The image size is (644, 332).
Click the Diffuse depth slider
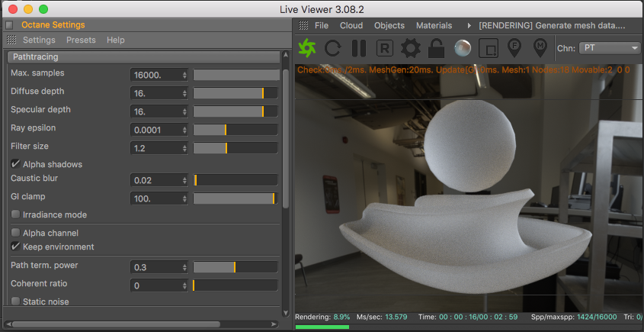tap(235, 93)
